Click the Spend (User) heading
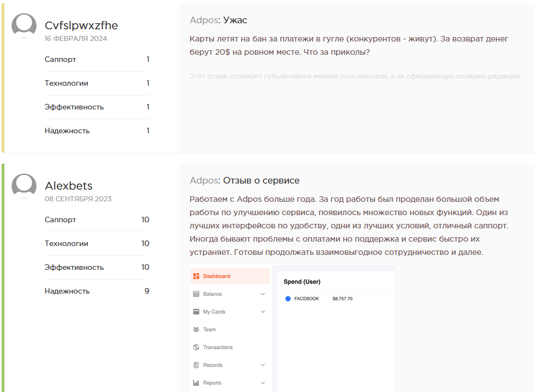Viewport: 535px width, 392px height. pos(302,282)
